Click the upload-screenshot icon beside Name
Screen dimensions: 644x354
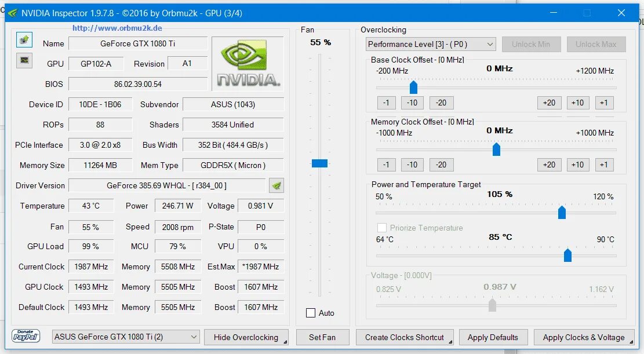pos(24,40)
